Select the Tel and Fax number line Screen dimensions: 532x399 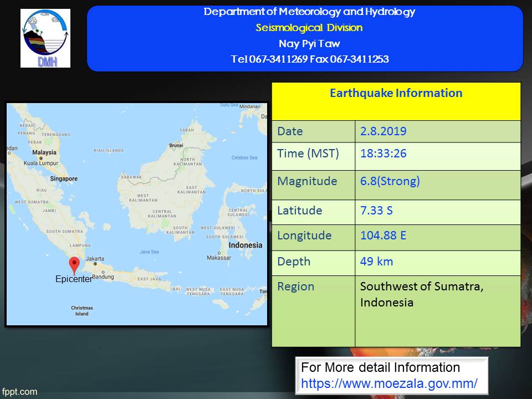(310, 59)
